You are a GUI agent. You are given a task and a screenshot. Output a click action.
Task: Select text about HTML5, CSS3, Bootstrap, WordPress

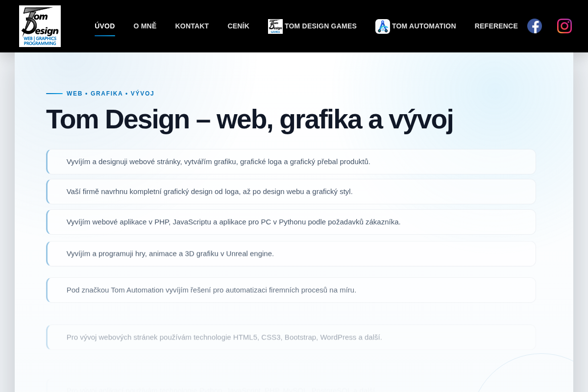point(224,337)
